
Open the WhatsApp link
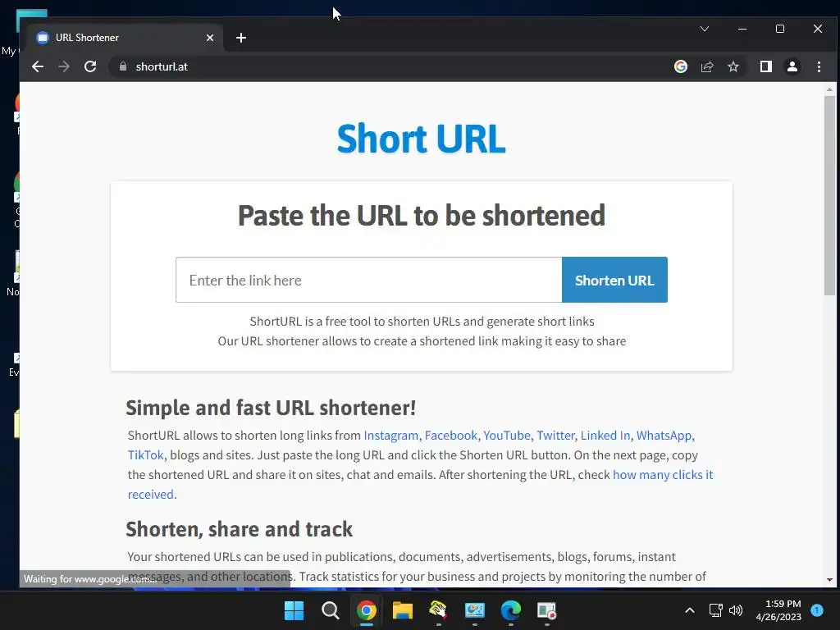pyautogui.click(x=664, y=436)
